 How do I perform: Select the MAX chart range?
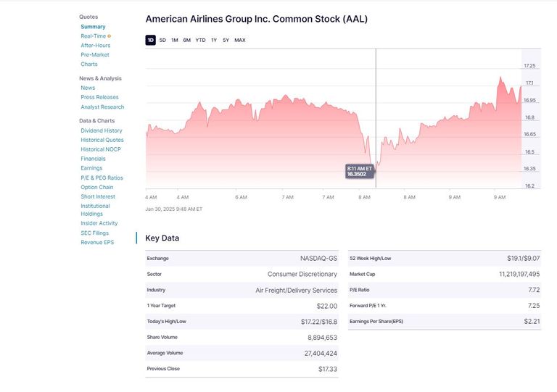(239, 41)
